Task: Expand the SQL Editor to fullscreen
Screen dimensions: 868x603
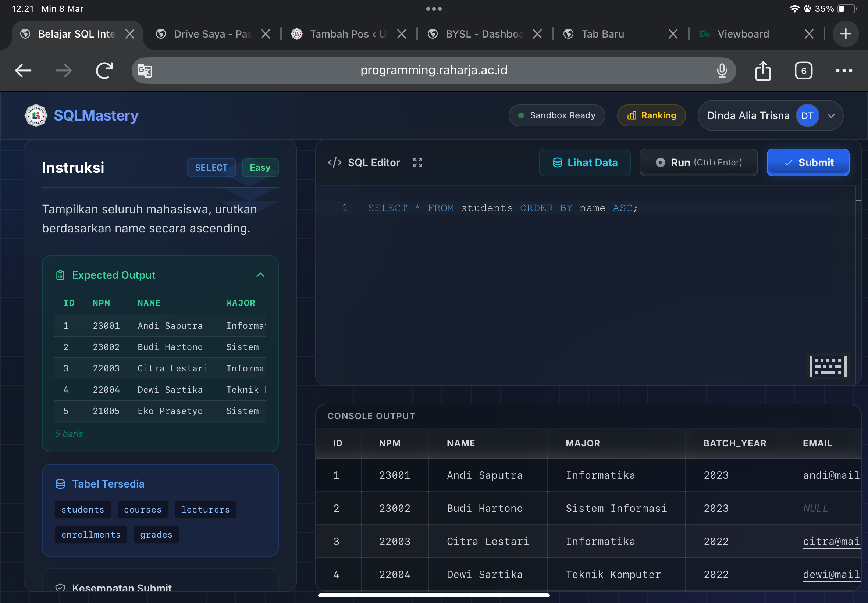Action: (x=417, y=163)
